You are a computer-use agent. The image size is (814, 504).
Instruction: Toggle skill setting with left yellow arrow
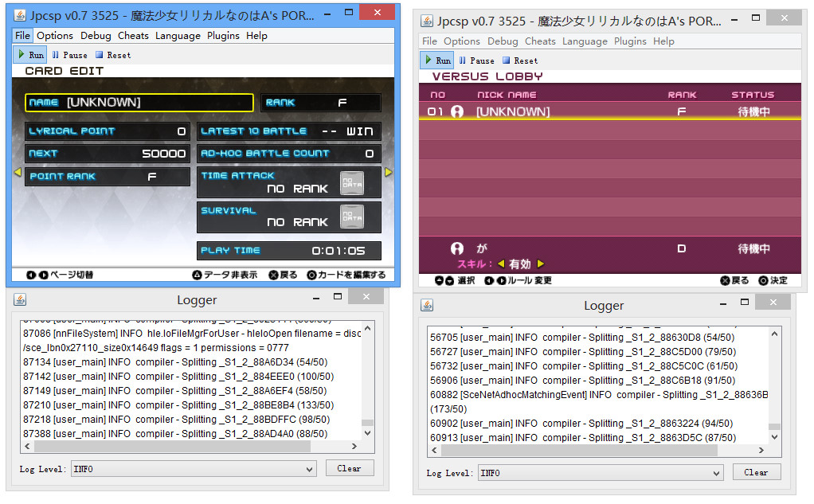click(x=501, y=264)
